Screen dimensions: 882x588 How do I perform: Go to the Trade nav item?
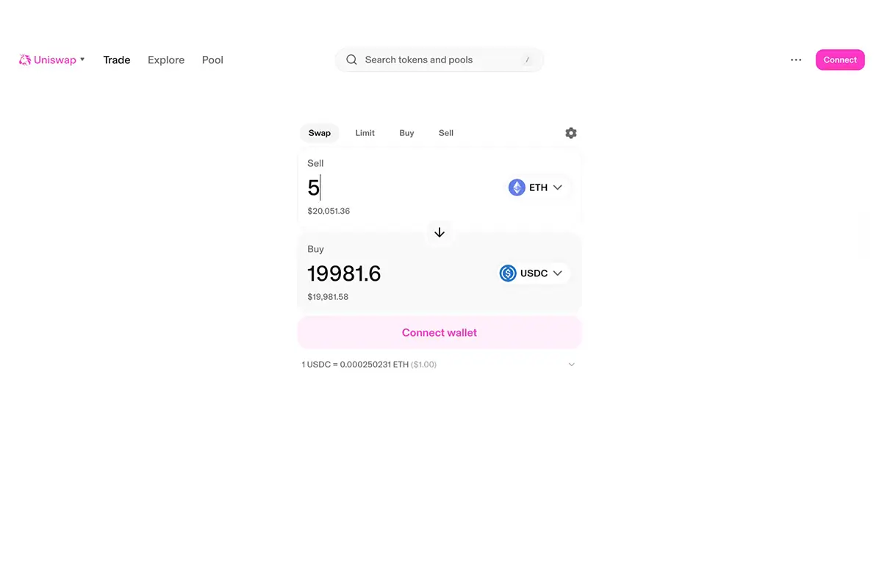tap(117, 60)
